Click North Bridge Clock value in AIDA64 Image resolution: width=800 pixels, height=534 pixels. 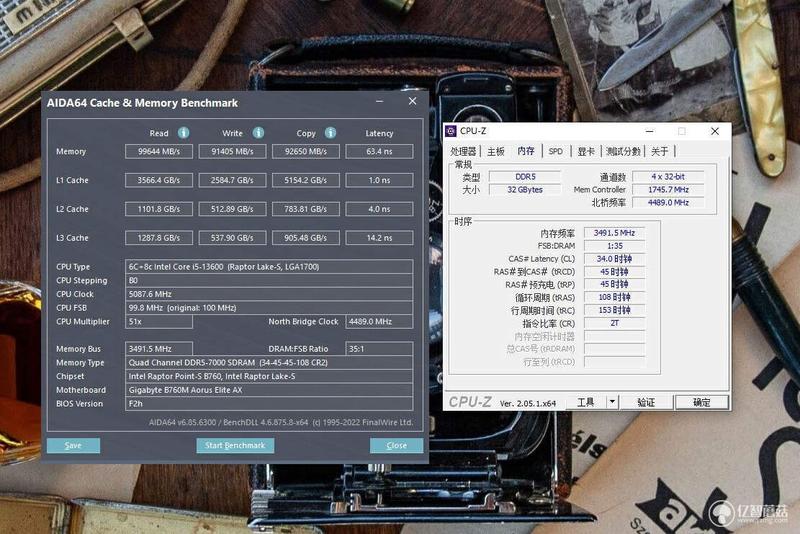pyautogui.click(x=379, y=322)
